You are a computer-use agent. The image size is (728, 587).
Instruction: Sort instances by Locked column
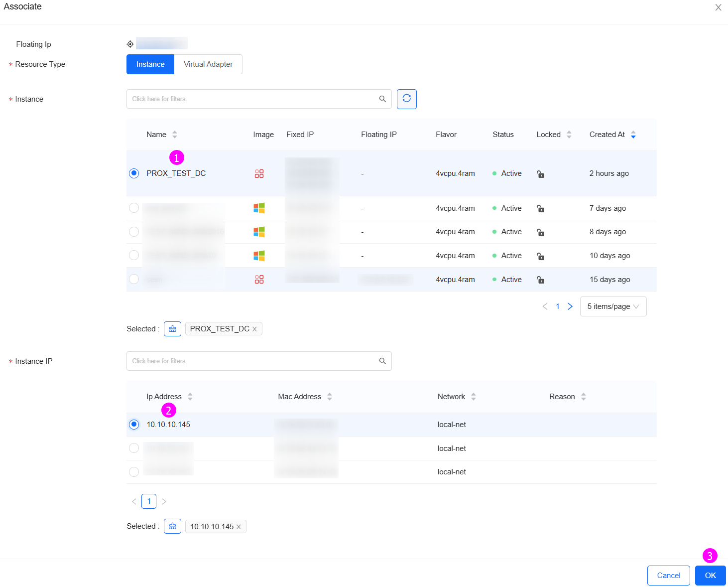click(x=569, y=135)
